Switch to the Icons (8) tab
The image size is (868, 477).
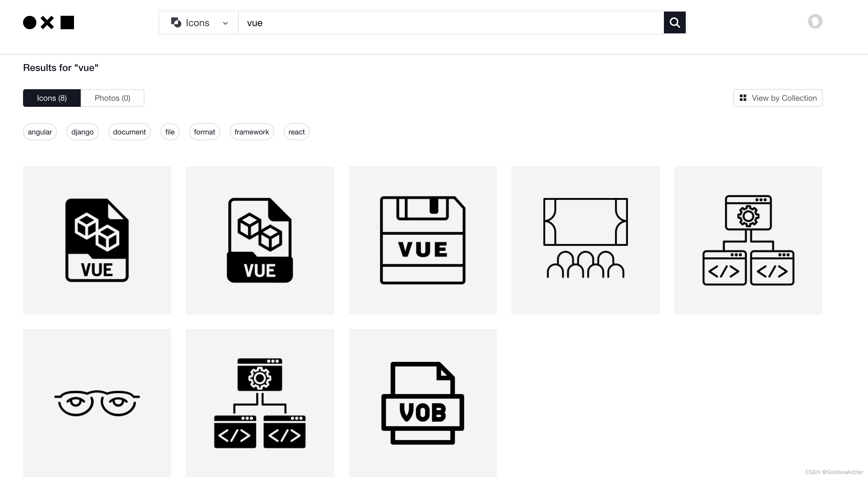[52, 98]
